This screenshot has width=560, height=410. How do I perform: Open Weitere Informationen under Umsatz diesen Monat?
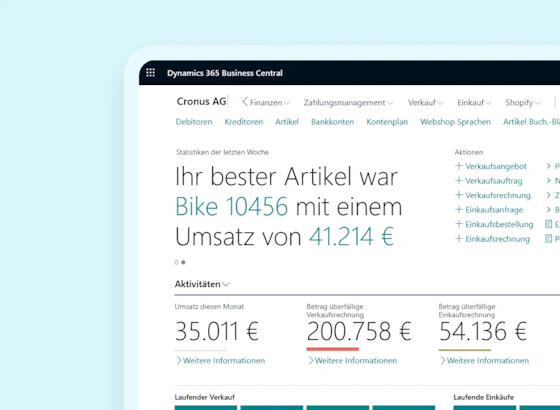pyautogui.click(x=220, y=361)
